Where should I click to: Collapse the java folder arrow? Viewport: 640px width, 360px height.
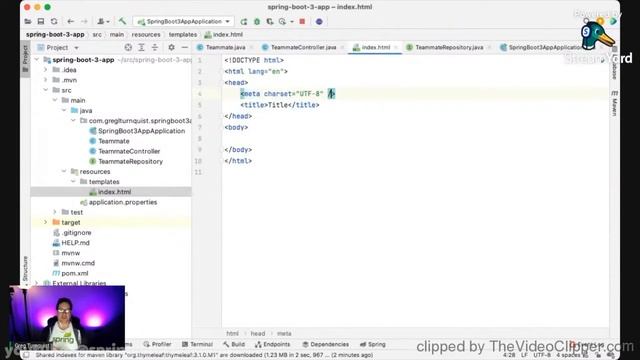pos(64,111)
